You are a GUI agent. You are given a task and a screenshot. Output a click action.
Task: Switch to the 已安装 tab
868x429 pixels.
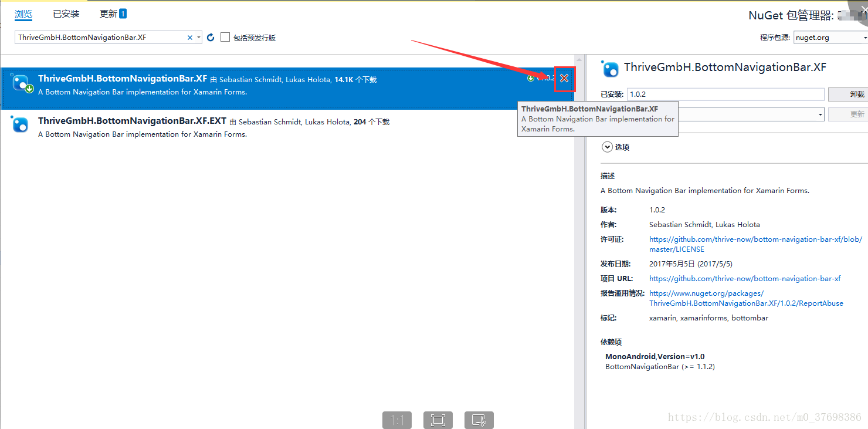[66, 14]
